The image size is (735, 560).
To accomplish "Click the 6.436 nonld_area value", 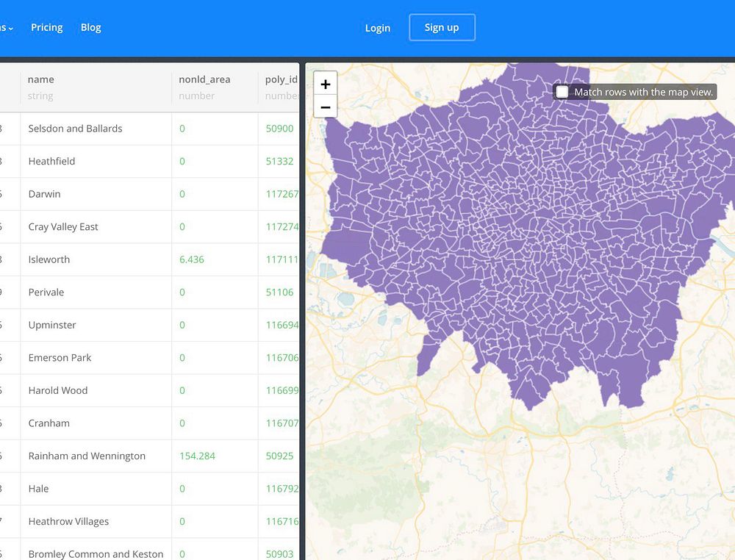I will coord(192,259).
